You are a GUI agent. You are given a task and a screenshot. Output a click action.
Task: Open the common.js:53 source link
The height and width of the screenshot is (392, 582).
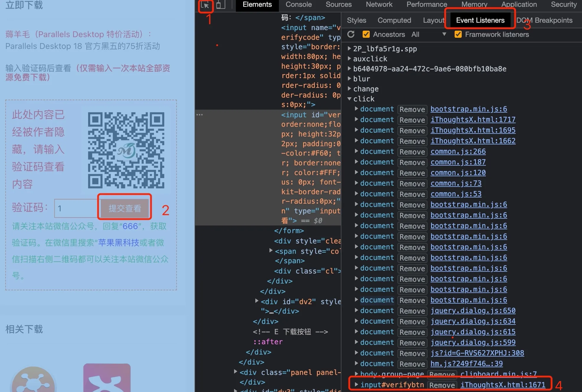pyautogui.click(x=456, y=194)
